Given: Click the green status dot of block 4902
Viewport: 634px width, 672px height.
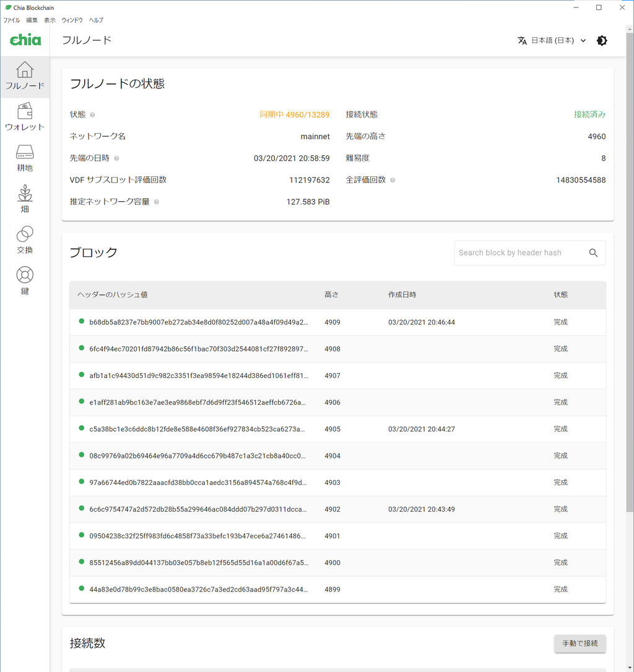Looking at the screenshot, I should point(82,508).
